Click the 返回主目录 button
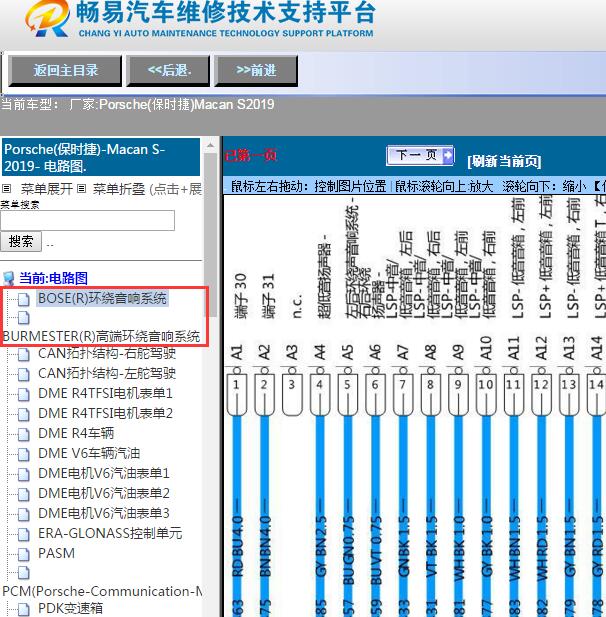 coord(65,71)
